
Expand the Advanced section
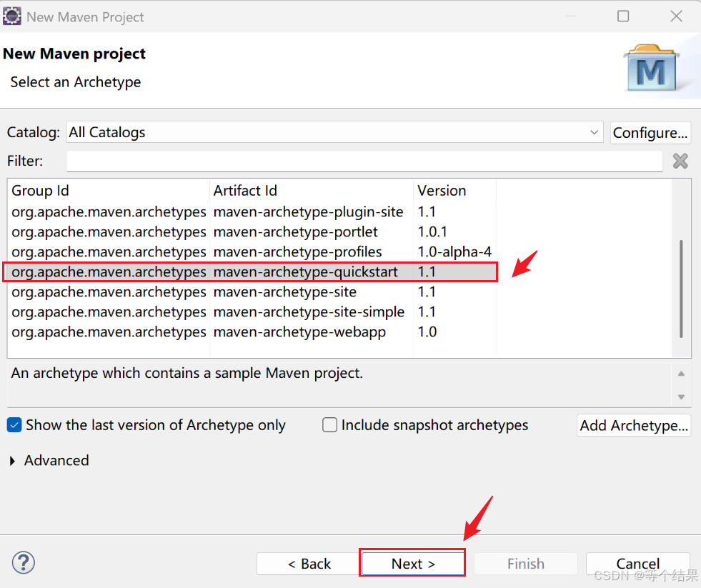point(13,461)
